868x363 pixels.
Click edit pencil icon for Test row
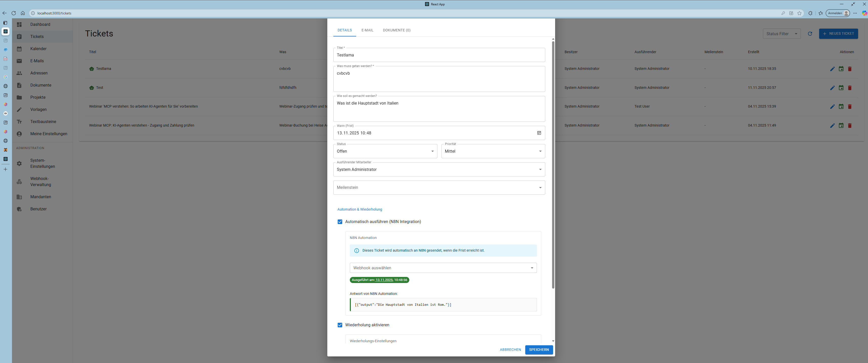[x=832, y=88]
